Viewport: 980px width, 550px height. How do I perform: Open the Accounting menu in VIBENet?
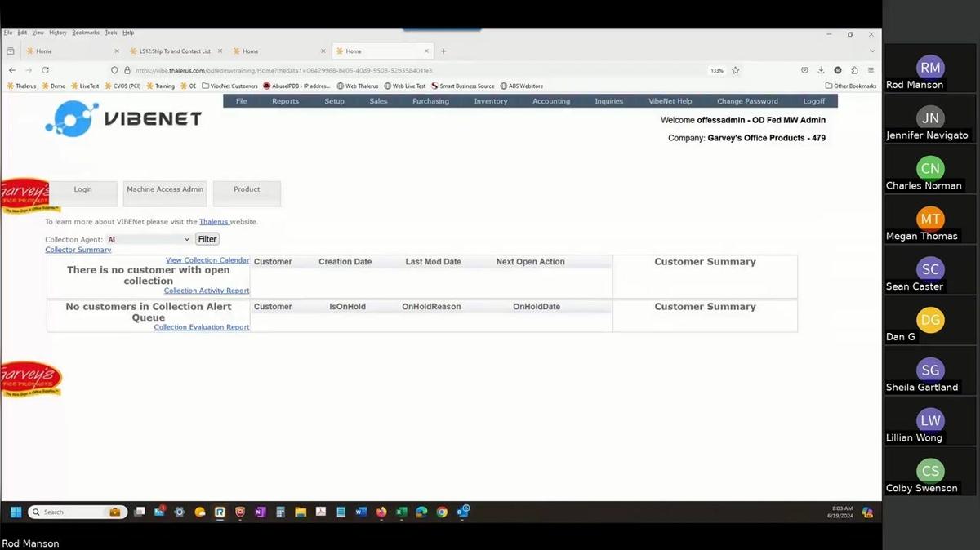[551, 100]
